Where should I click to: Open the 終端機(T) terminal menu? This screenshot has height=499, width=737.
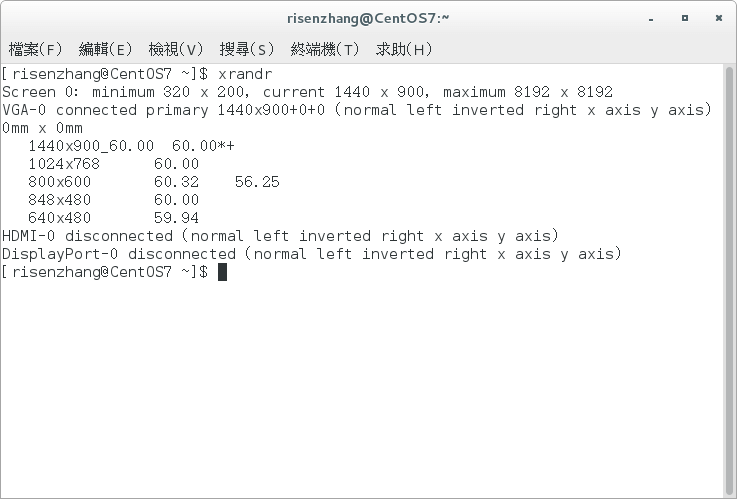[325, 49]
